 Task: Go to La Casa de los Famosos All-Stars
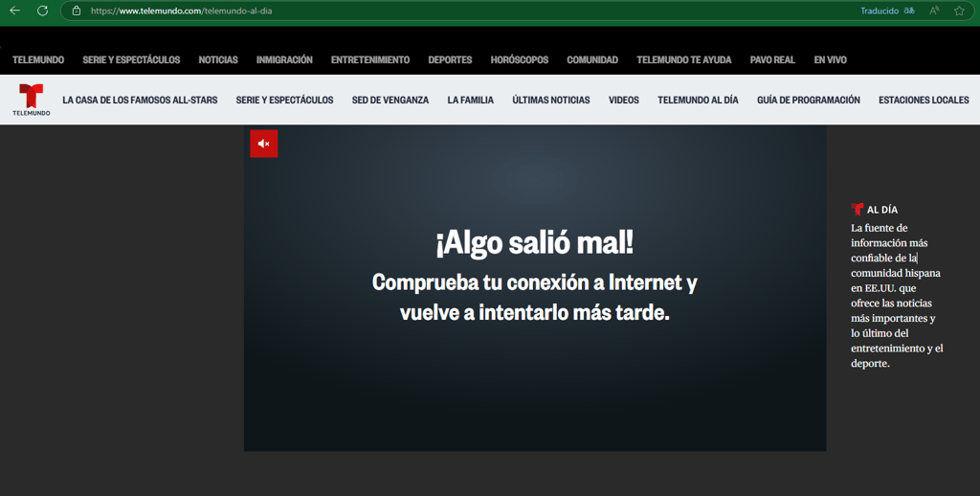pos(140,101)
